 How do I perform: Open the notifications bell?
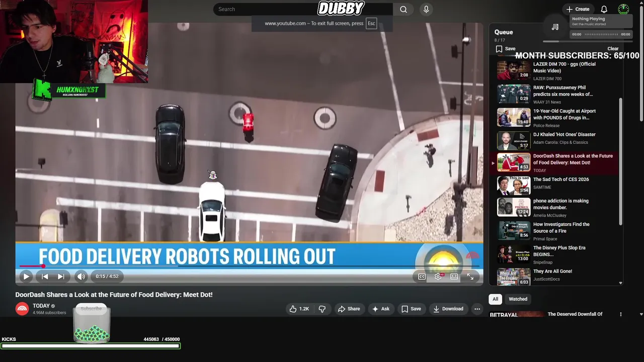pyautogui.click(x=604, y=9)
